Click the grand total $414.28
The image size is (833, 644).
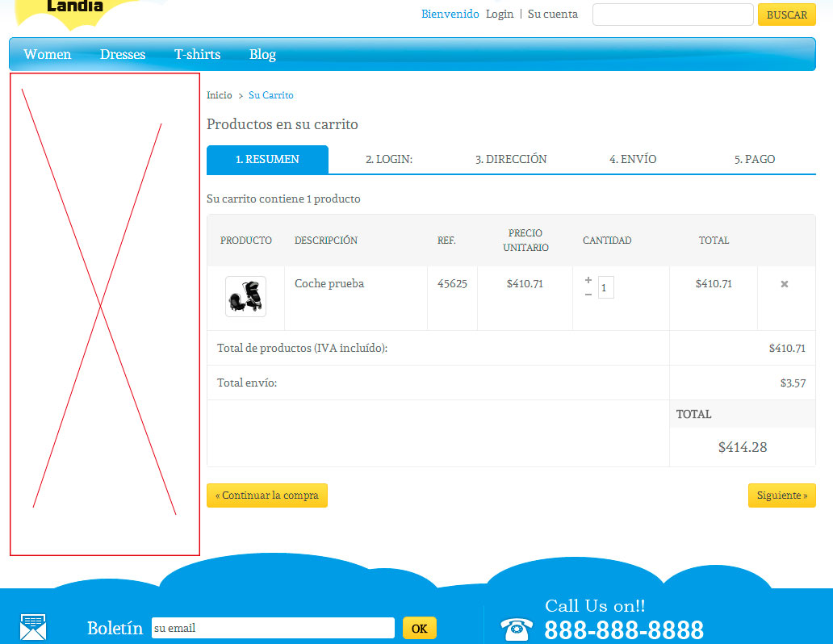click(x=742, y=447)
